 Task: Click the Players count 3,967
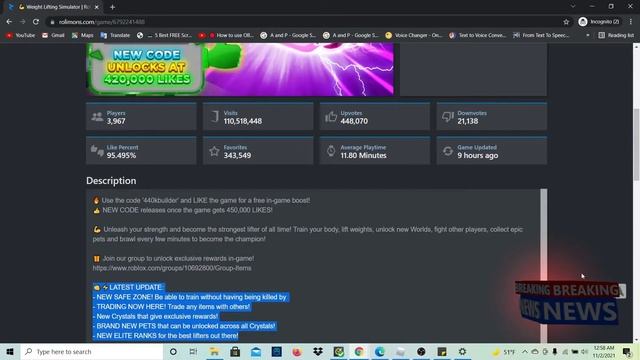[116, 121]
